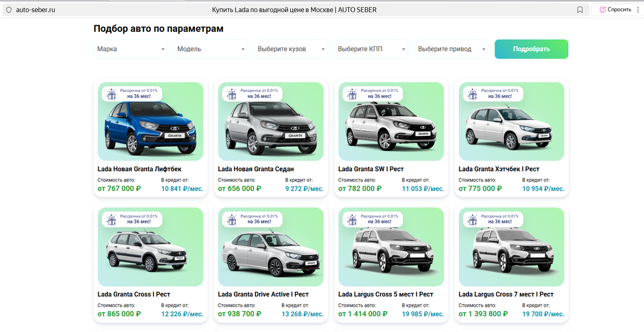Image resolution: width=644 pixels, height=332 pixels.
Task: Click gift icon on Granta Хэтчбек card
Action: pyautogui.click(x=473, y=95)
